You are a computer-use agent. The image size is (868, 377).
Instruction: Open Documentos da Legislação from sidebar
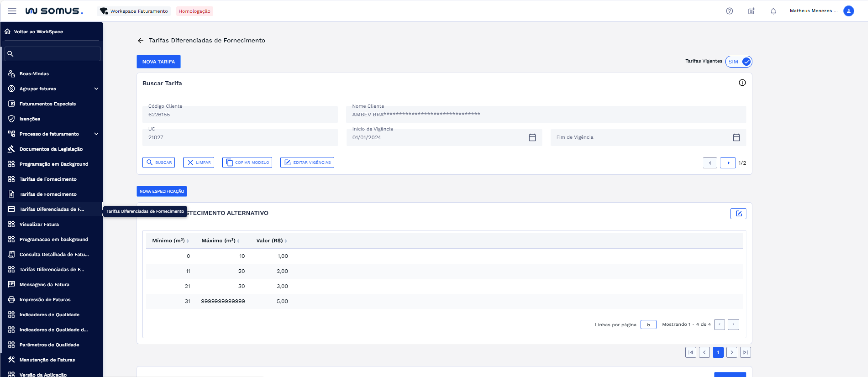51,149
